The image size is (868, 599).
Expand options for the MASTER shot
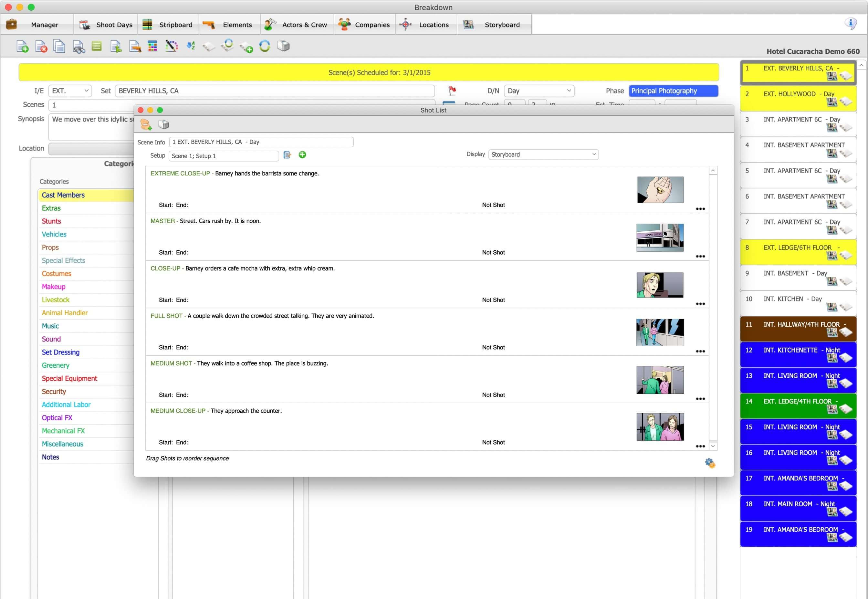(700, 257)
